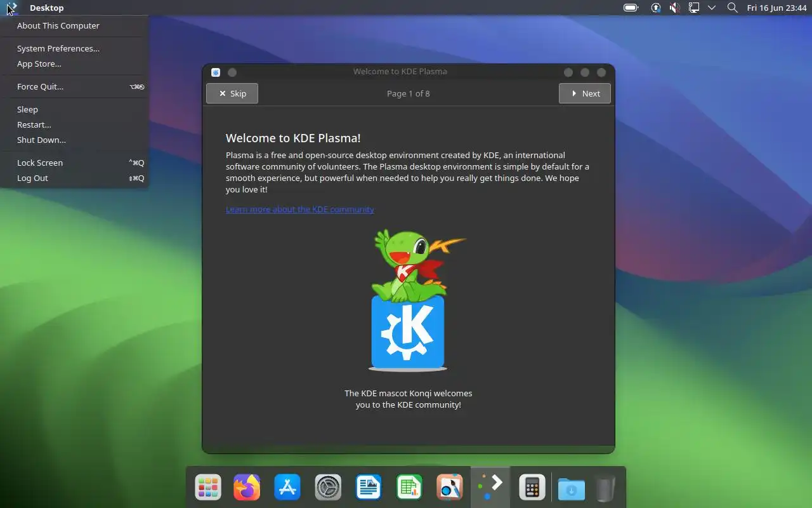Skip the welcome wizard
812x508 pixels.
(232, 93)
